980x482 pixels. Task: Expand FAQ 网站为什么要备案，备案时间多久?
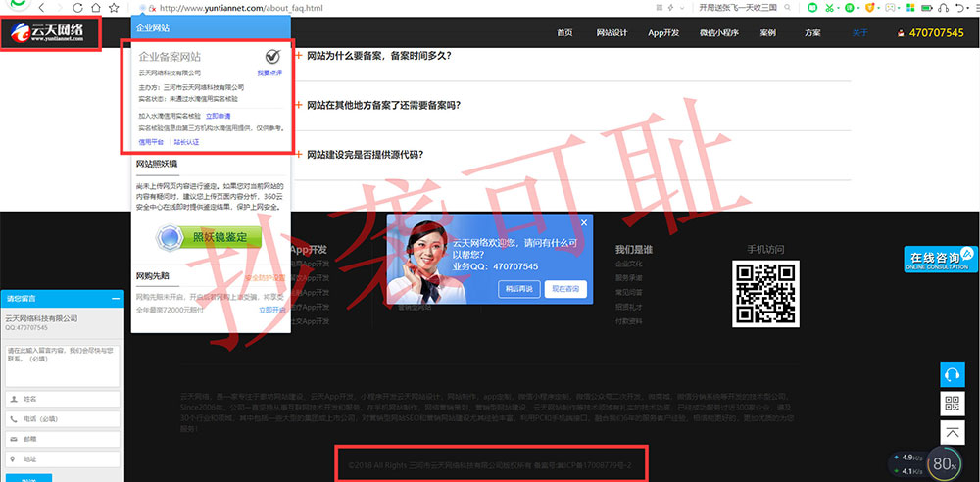click(378, 56)
